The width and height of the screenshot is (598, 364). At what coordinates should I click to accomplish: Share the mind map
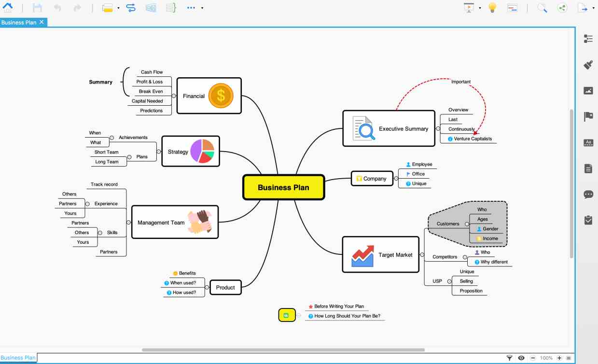point(562,8)
